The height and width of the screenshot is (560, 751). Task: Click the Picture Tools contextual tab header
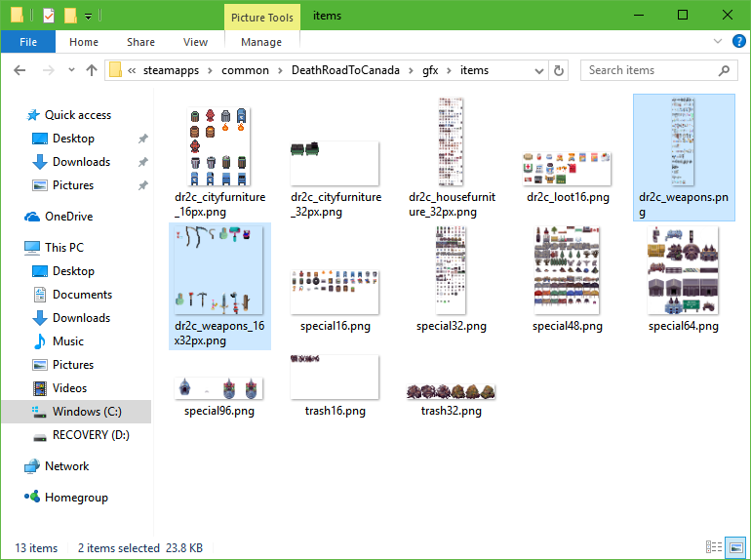tap(262, 18)
